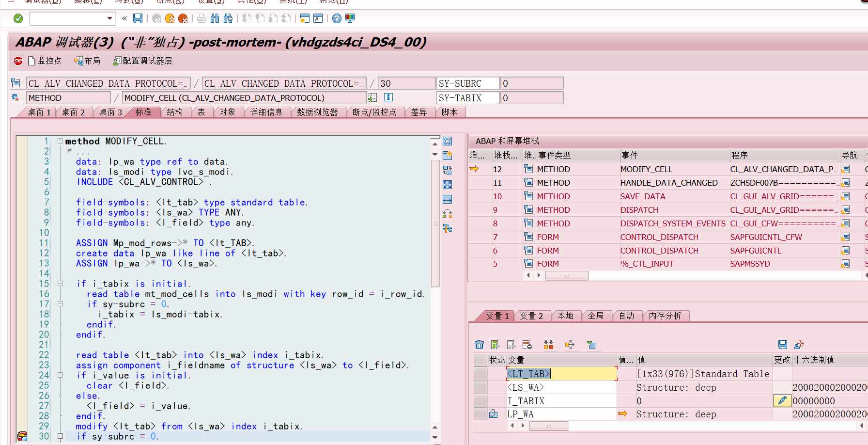868x445 pixels.
Task: Click the Print icon in top toolbar
Action: click(x=202, y=18)
